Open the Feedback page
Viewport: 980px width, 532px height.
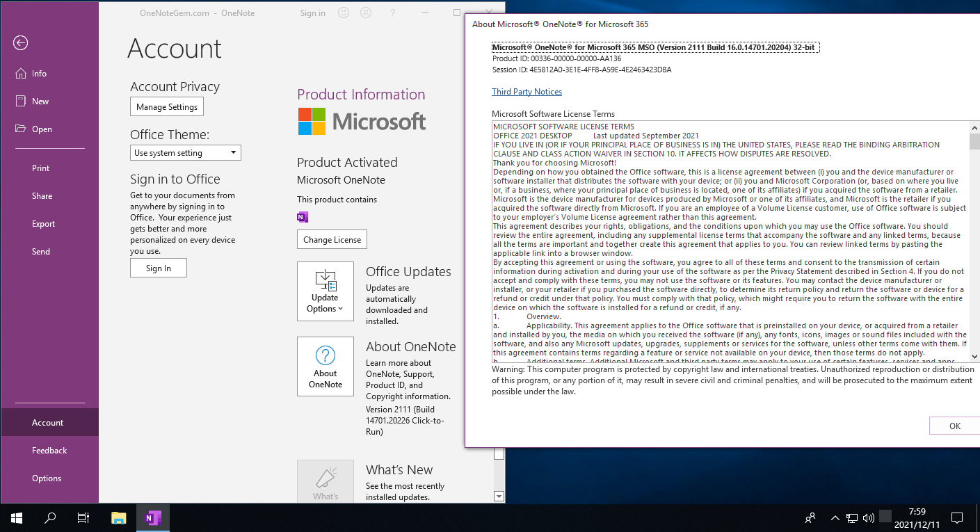click(x=49, y=450)
